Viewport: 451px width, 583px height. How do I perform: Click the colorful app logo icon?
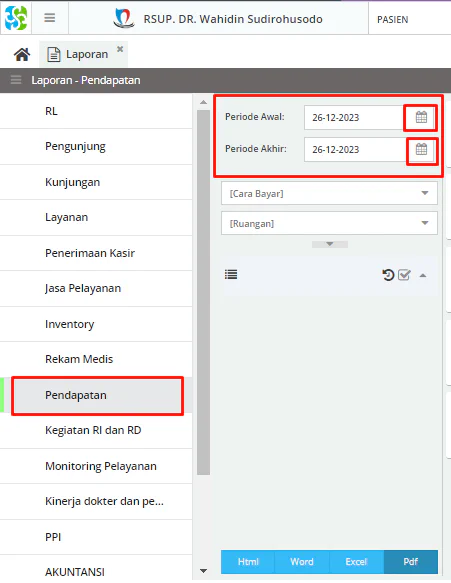coord(16,18)
